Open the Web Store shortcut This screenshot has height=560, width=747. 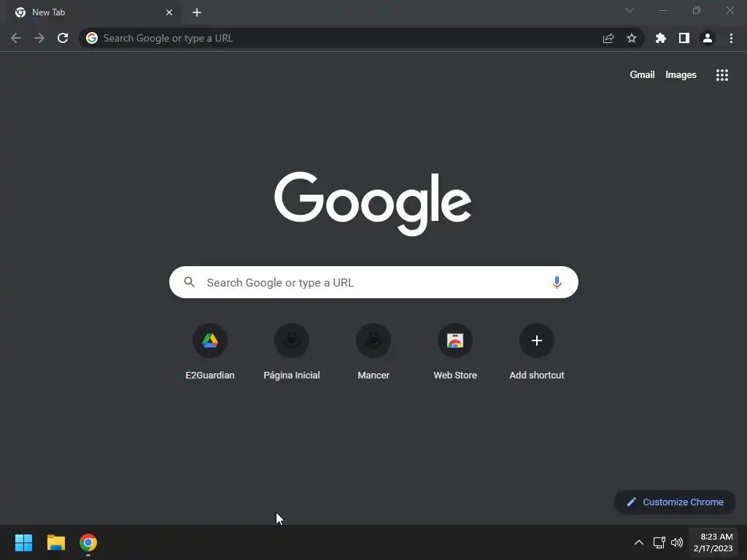(455, 351)
